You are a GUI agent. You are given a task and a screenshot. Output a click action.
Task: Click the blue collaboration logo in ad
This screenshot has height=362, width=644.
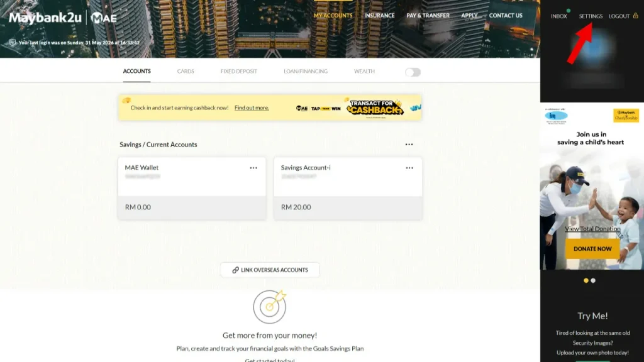(x=556, y=116)
